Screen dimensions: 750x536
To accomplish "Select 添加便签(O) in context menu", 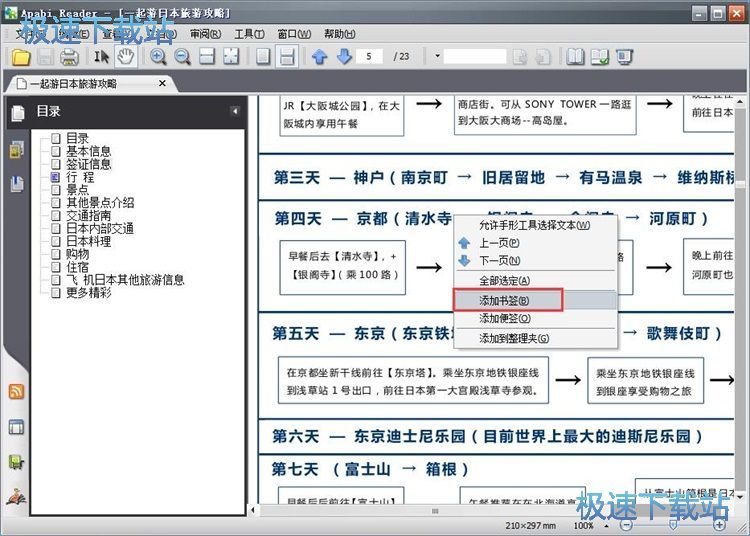I will (536, 318).
